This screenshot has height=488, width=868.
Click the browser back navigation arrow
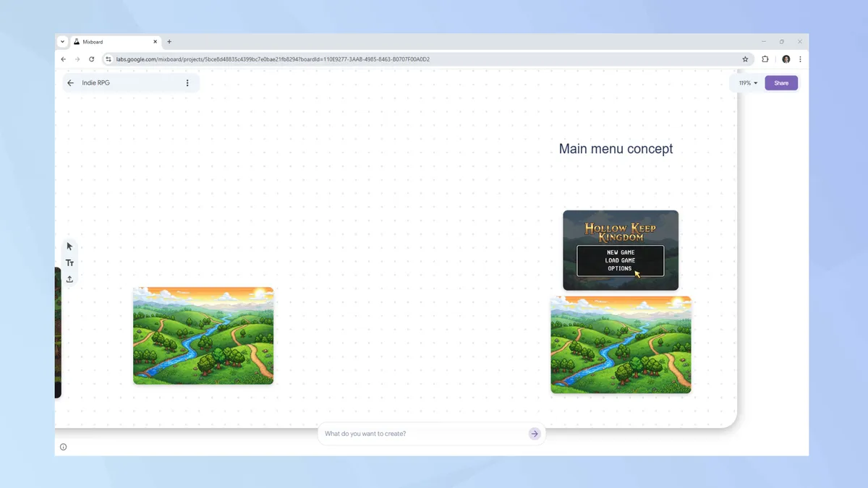[63, 59]
